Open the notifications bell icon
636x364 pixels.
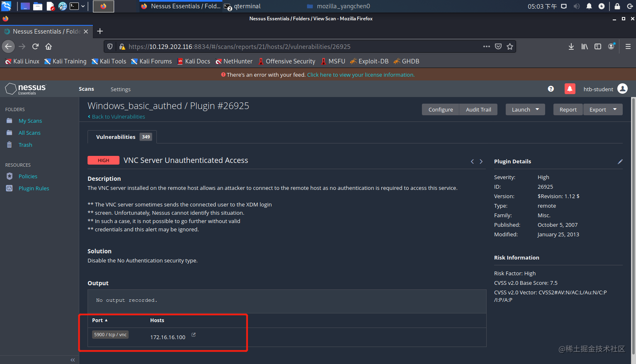(x=570, y=89)
